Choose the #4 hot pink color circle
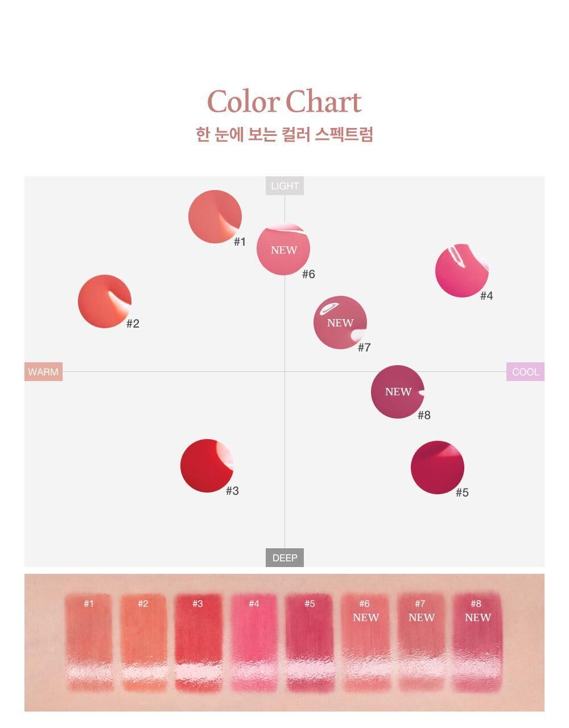The height and width of the screenshot is (728, 569). pos(462,270)
